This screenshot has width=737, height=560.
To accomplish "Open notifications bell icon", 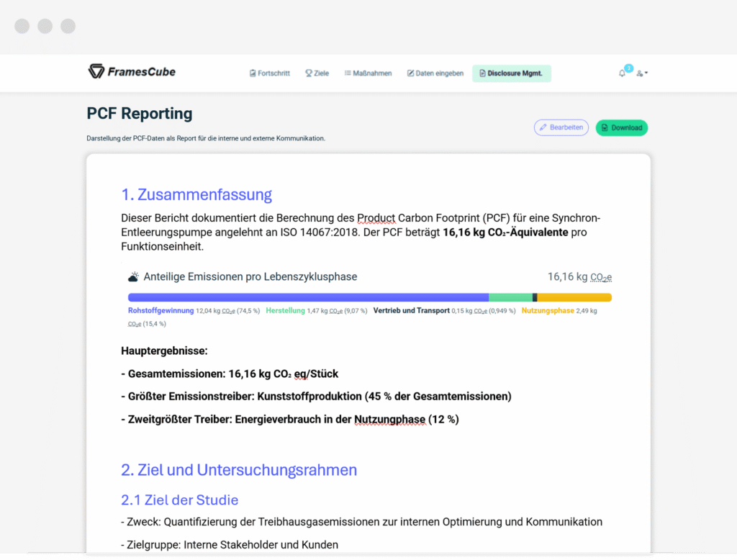I will pos(622,73).
